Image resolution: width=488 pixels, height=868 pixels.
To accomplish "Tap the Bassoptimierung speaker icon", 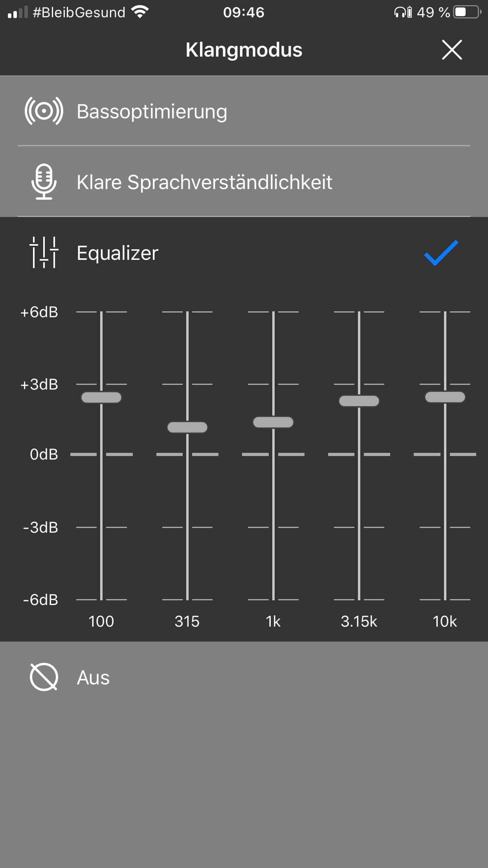I will pyautogui.click(x=44, y=111).
